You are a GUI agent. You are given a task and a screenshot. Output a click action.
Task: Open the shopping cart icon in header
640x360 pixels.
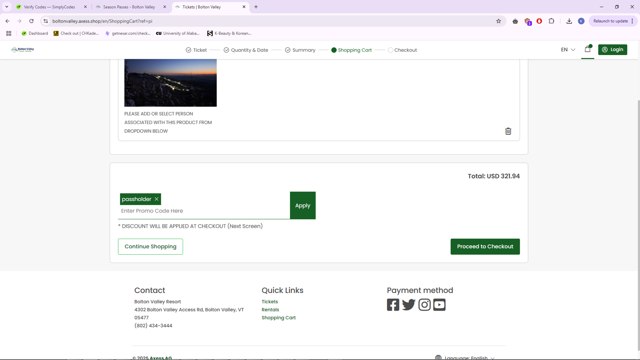tap(588, 49)
